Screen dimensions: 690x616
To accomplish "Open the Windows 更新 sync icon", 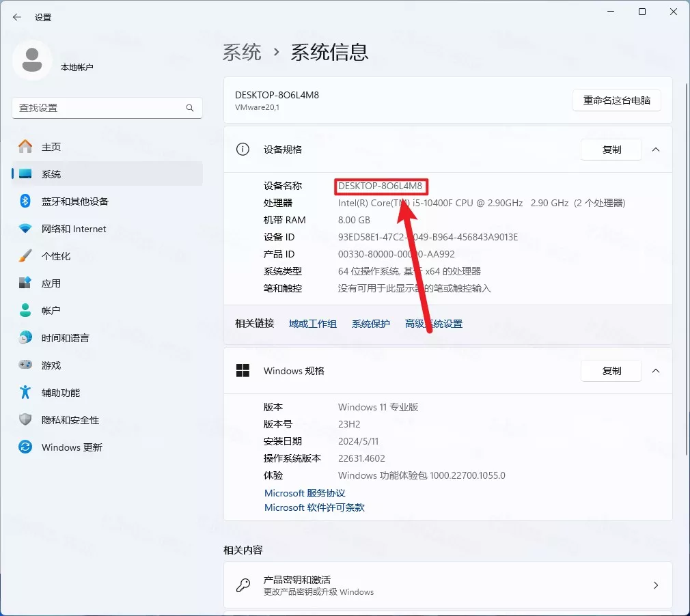I will coord(25,447).
